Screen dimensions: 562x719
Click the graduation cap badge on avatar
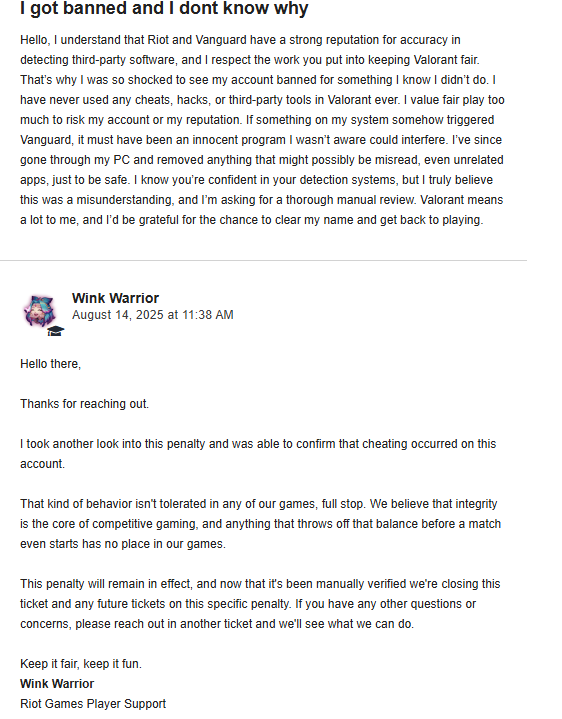[55, 331]
